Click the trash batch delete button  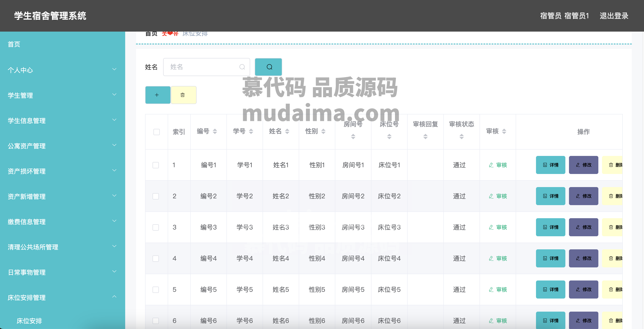point(183,95)
